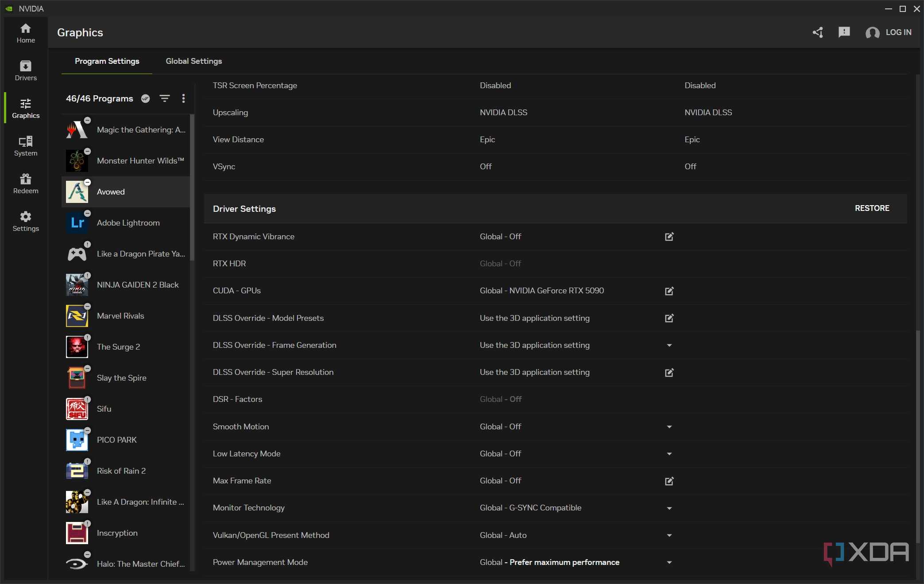Select Adobe Lightroom in program list

[x=126, y=223]
